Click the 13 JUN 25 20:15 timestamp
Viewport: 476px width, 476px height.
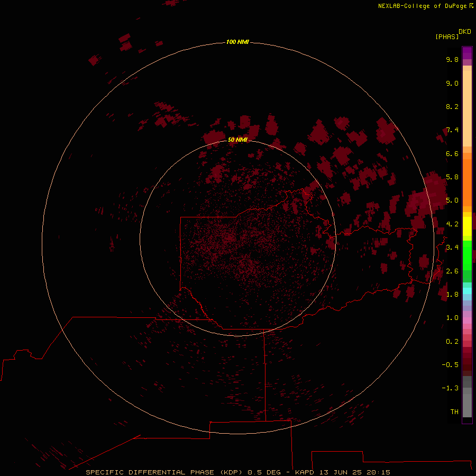[x=354, y=472]
